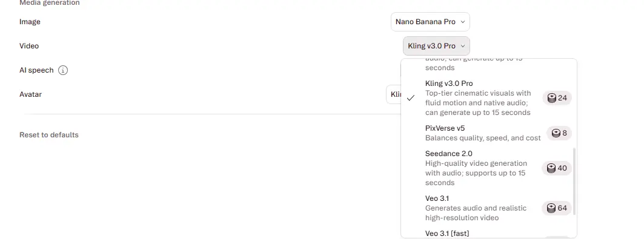Click chevron arrow in Kling v3.0 Pro dropdown
644x239 pixels.
tap(463, 46)
